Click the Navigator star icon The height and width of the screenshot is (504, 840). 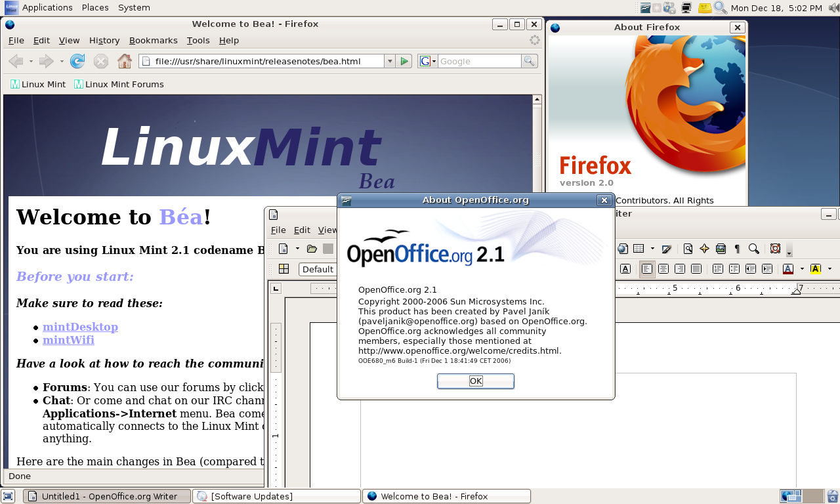tap(704, 249)
